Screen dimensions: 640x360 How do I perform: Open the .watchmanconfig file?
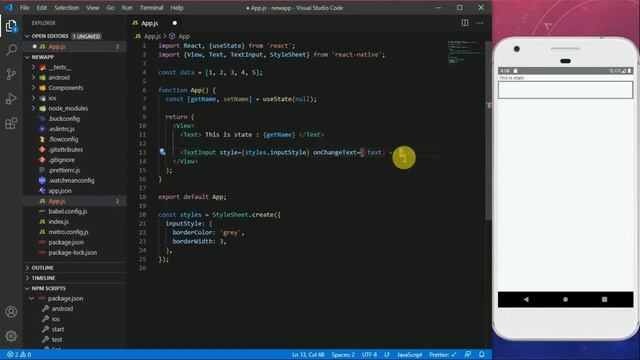71,180
